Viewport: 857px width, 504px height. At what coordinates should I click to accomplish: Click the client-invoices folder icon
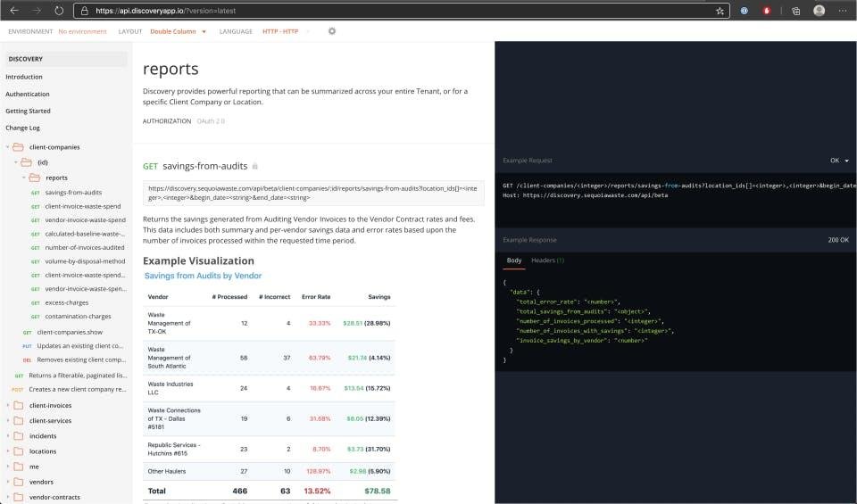(18, 405)
